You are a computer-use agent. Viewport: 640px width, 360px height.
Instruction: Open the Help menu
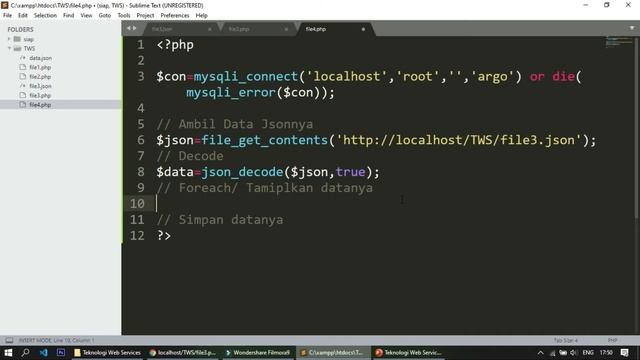(202, 15)
